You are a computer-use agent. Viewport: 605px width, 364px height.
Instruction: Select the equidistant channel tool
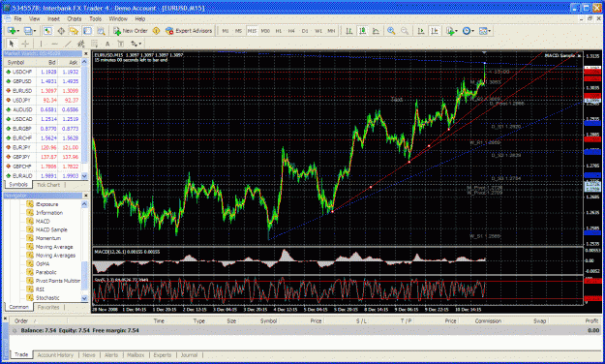coord(80,44)
